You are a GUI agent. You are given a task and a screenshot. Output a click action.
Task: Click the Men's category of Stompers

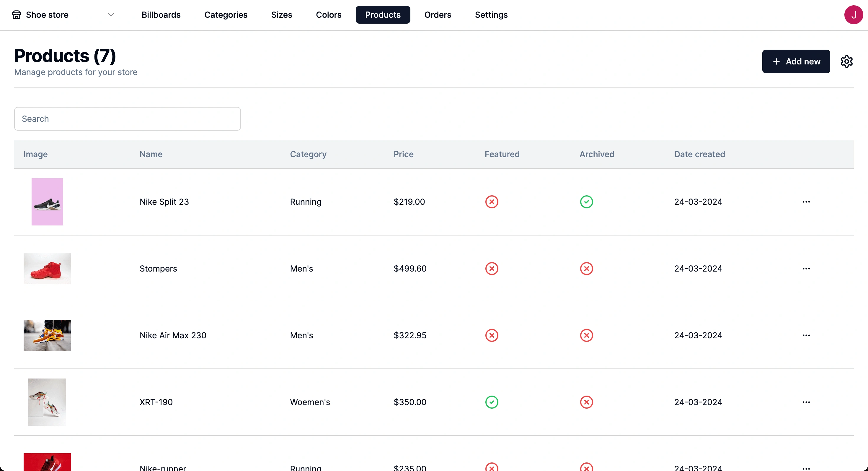(301, 268)
